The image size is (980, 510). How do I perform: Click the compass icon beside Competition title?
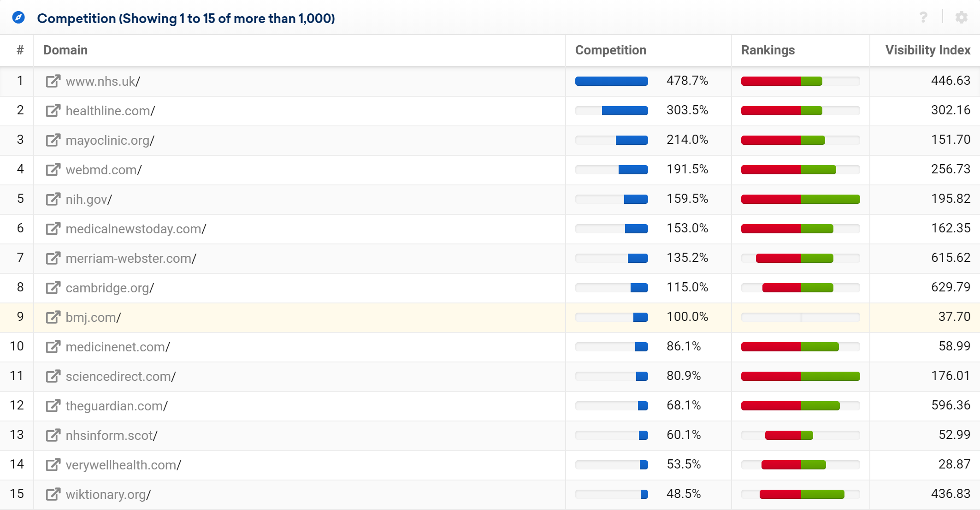tap(18, 18)
